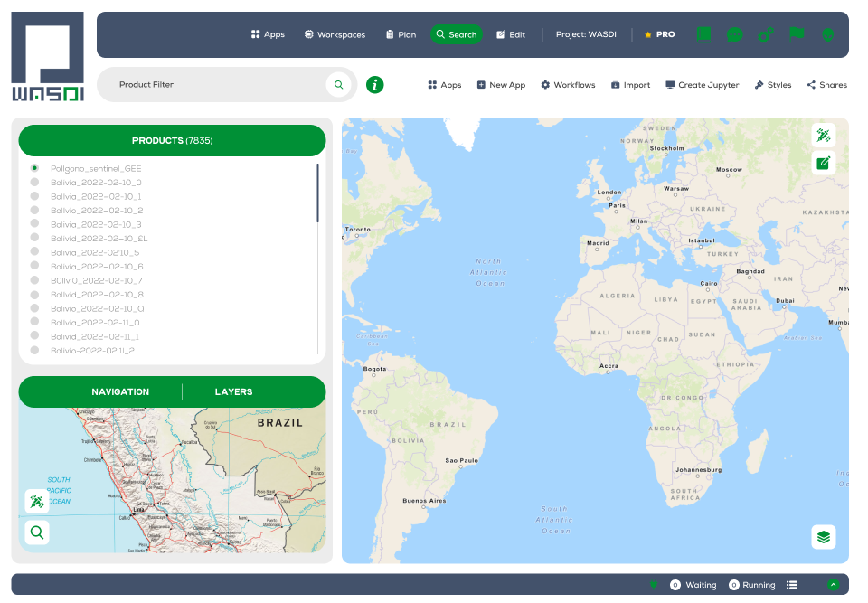Select radio for Bolivia_2022-02-10_8

34,294
